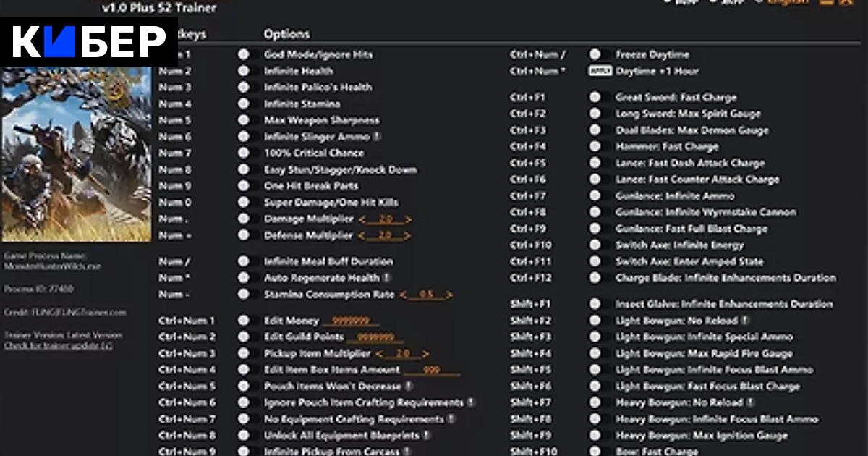Click info icon for Ignore Pouch Item Crafting Requirements
Image resolution: width=868 pixels, height=456 pixels.
[x=471, y=403]
